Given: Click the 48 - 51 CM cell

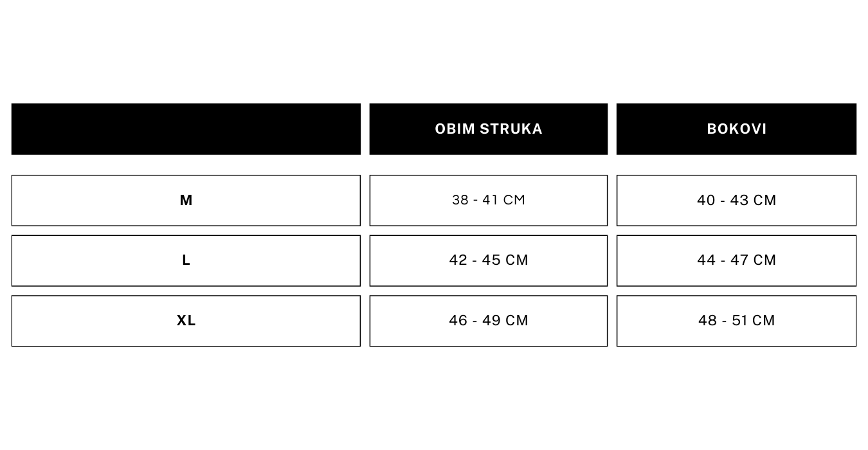Looking at the screenshot, I should (736, 321).
